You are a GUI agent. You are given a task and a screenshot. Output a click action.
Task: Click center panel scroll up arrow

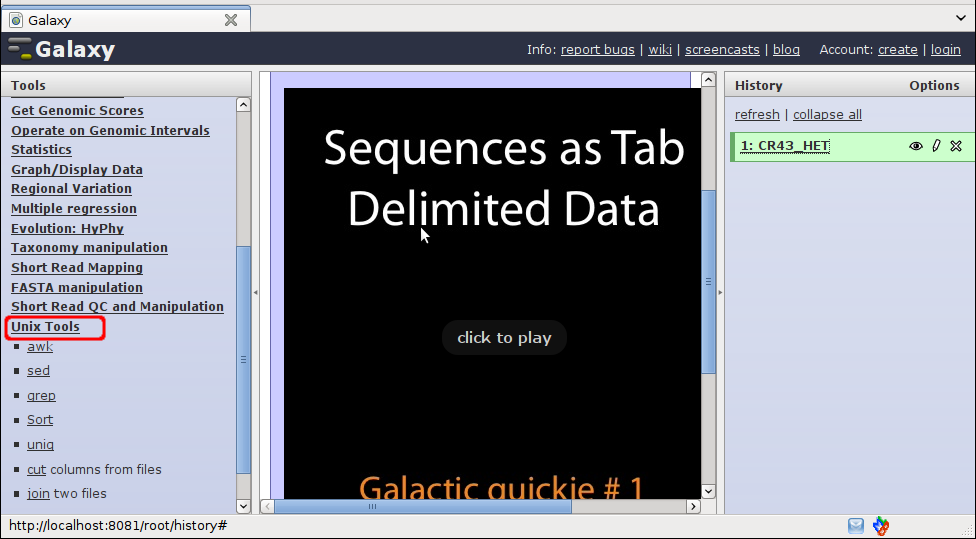point(708,80)
